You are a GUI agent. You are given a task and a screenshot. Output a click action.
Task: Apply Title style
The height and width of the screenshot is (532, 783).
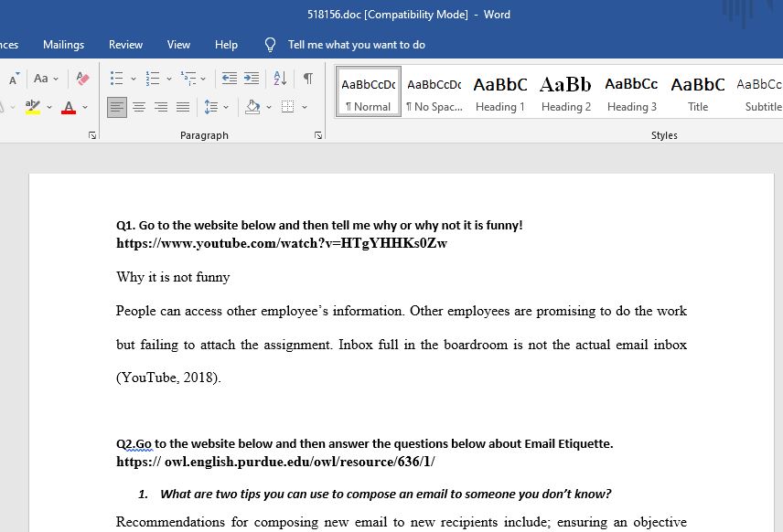click(x=698, y=91)
